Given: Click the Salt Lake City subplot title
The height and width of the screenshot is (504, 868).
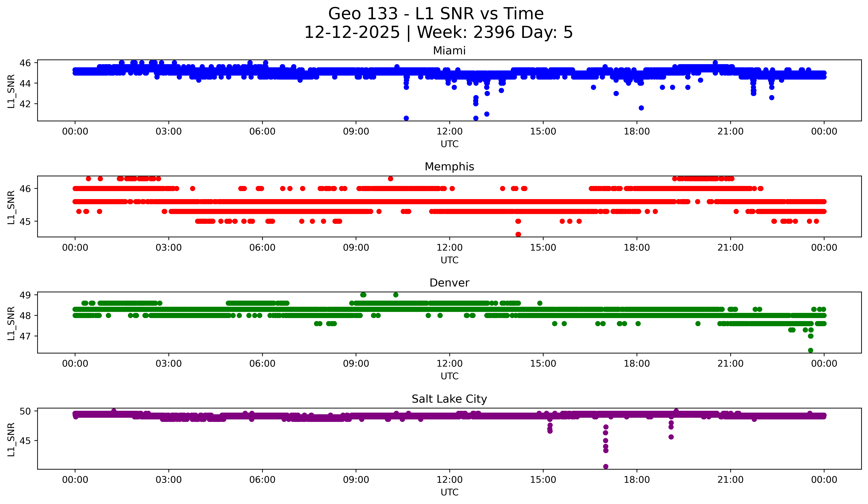Looking at the screenshot, I should point(449,399).
